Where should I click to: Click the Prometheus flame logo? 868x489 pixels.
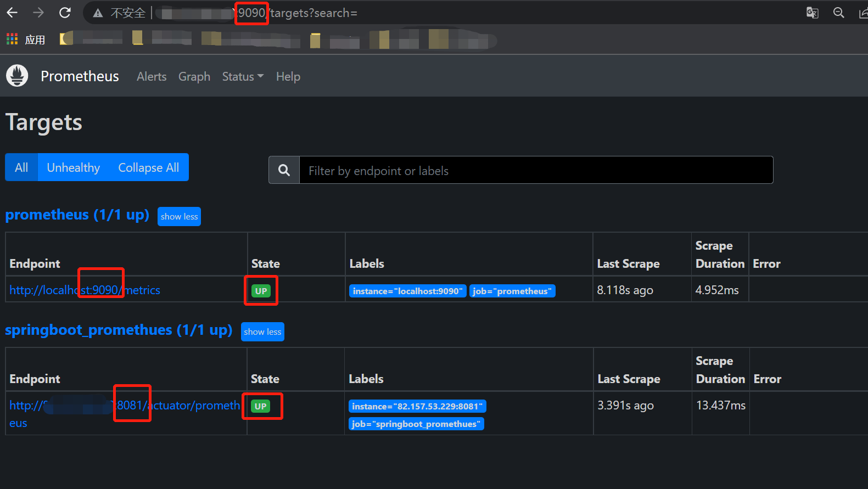pyautogui.click(x=17, y=76)
